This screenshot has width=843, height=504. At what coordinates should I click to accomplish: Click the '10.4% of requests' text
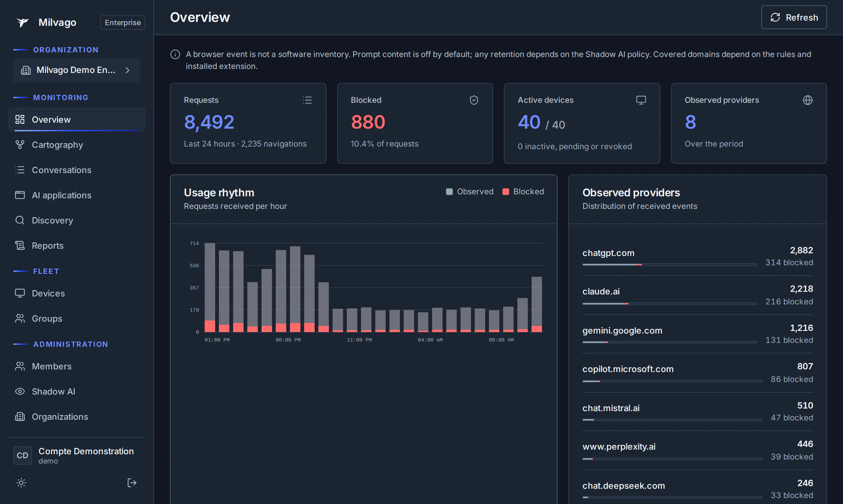point(384,144)
